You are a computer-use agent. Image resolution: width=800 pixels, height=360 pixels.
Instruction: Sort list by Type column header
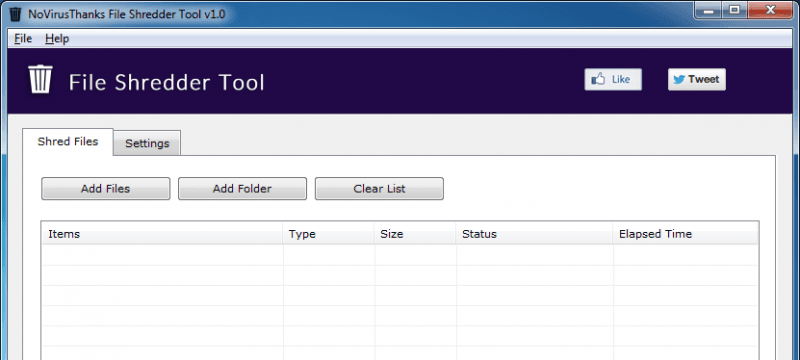click(329, 234)
